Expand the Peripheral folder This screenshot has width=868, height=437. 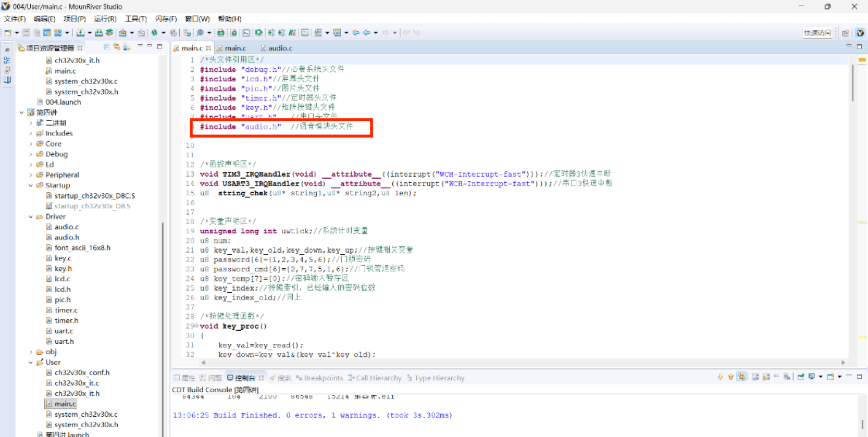[x=31, y=175]
